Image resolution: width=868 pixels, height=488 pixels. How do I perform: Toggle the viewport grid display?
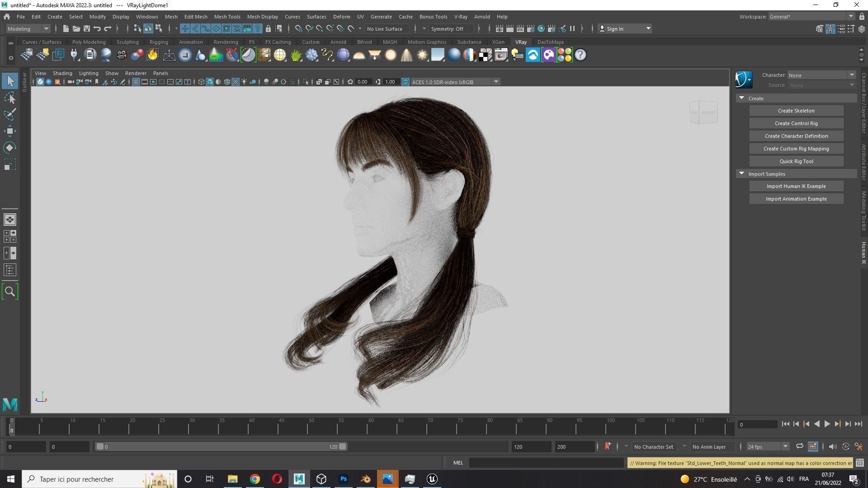pos(136,82)
